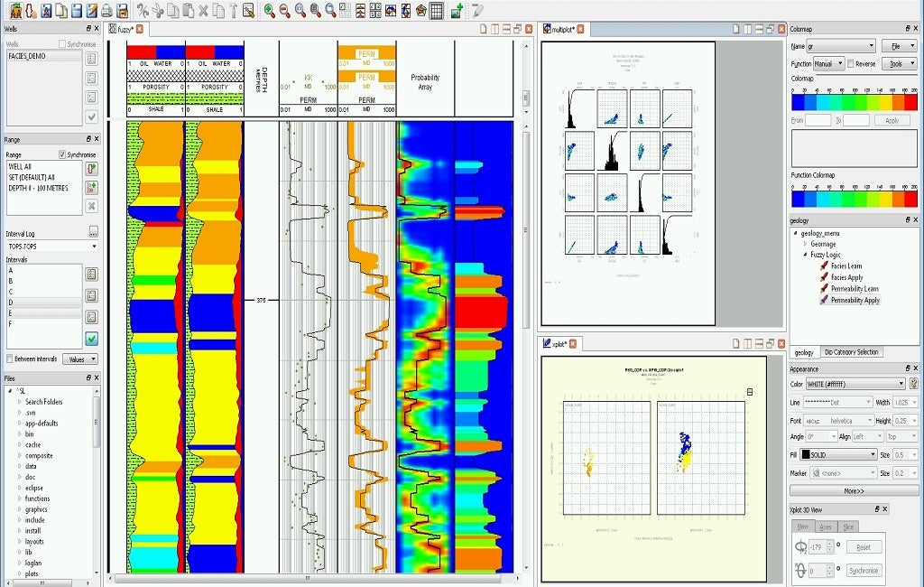Screen dimensions: 924x587
Task: Click the green checkmark under Intervals list
Action: [x=91, y=339]
